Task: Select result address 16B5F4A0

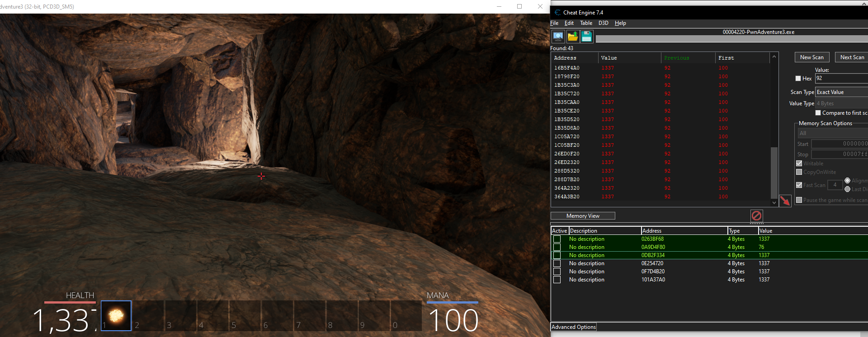Action: 566,68
